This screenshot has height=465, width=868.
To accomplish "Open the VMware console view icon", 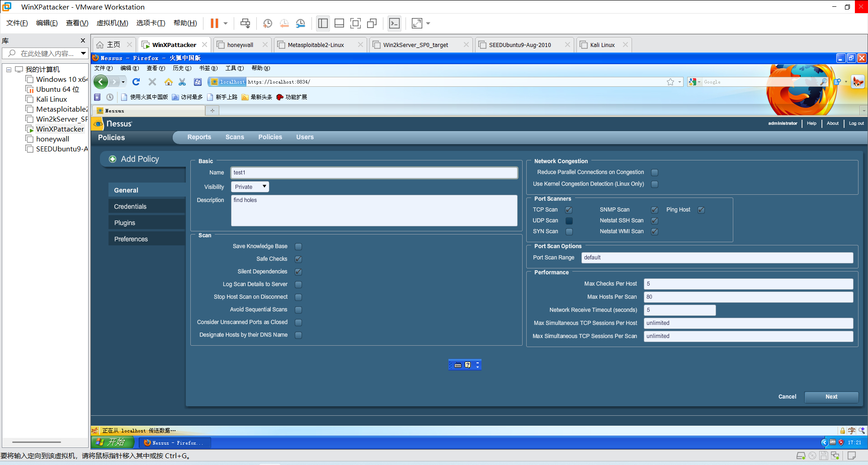I will pyautogui.click(x=394, y=23).
